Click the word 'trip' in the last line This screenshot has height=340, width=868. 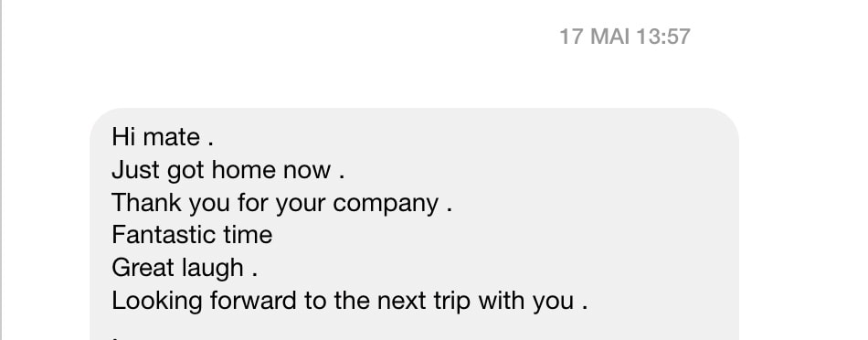[x=451, y=302]
